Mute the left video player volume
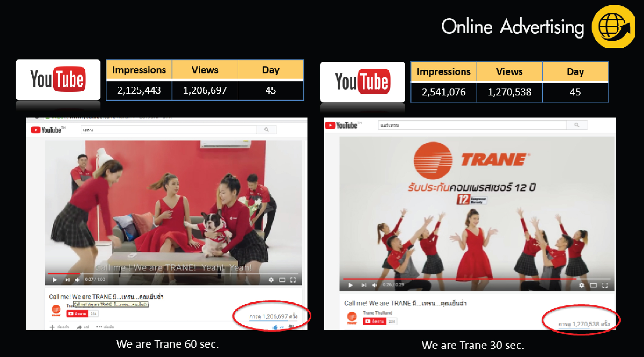This screenshot has width=644, height=357. coord(77,280)
